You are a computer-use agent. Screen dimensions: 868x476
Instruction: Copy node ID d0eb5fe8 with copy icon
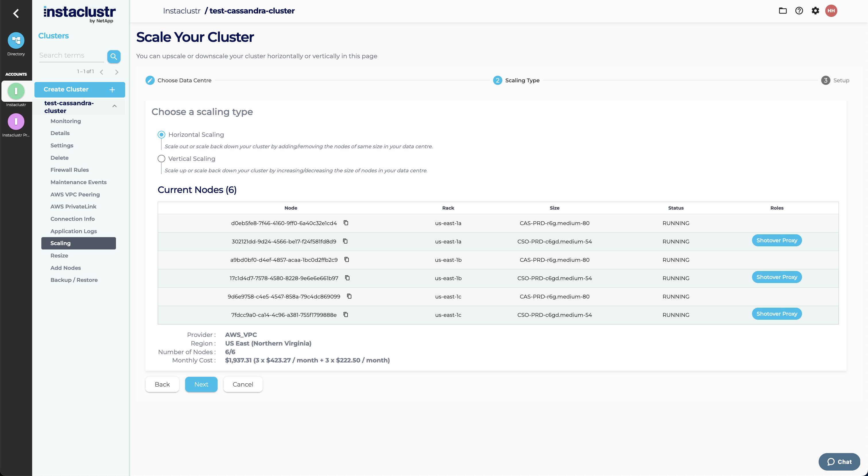tap(346, 223)
